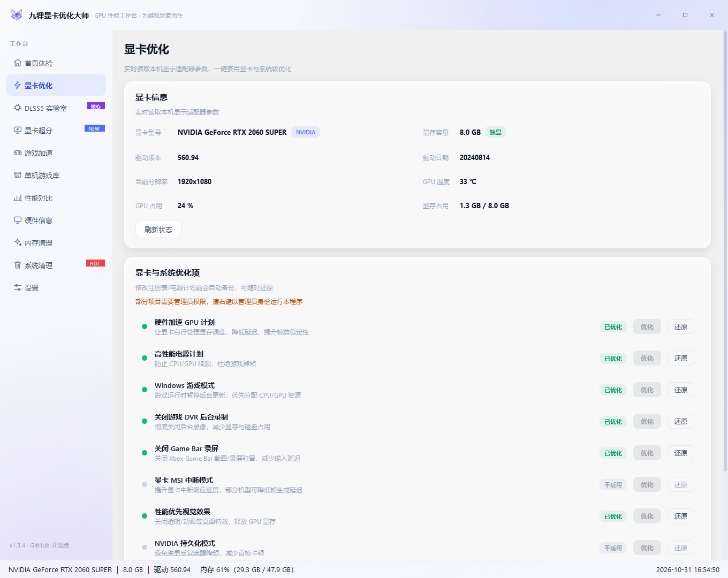This screenshot has height=578, width=728.
Task: Open 单机游戏库 store icon
Action: (18, 176)
